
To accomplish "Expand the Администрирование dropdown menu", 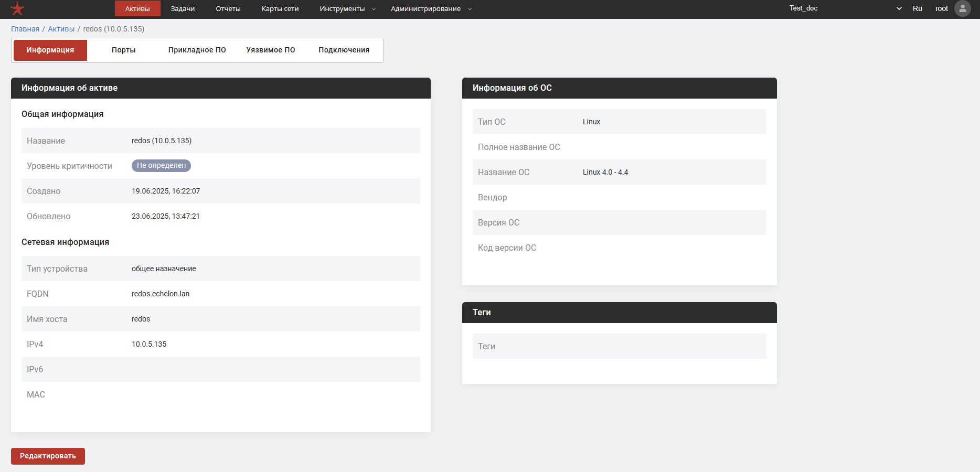I will click(431, 9).
